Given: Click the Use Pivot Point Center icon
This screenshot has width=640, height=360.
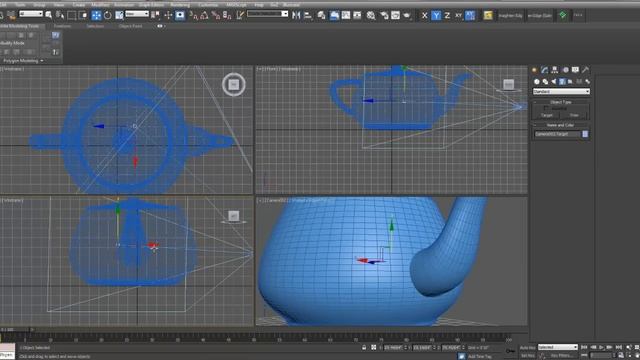Looking at the screenshot, I should 155,16.
